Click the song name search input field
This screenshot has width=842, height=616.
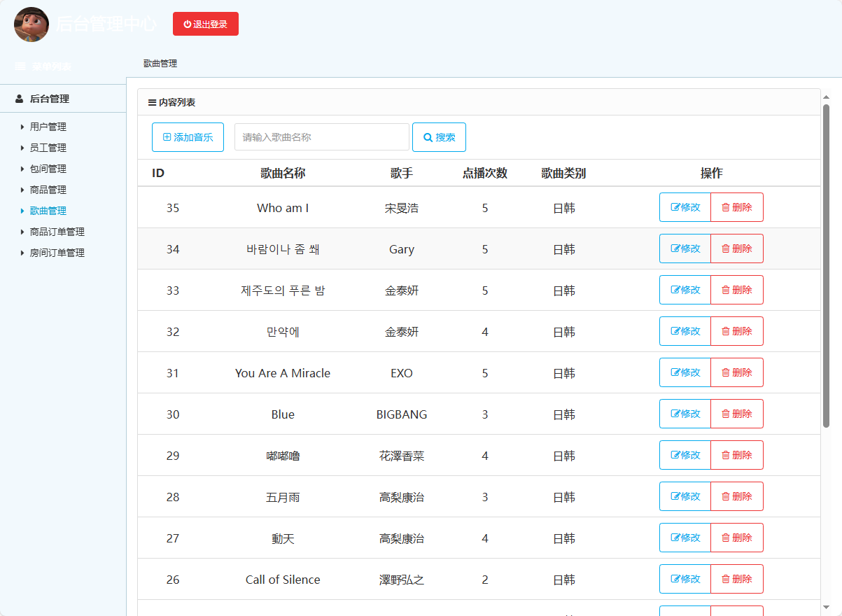(321, 136)
